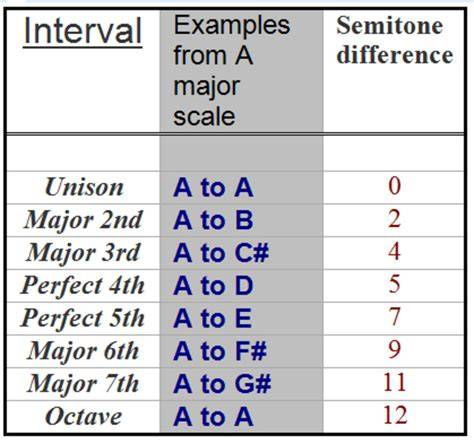Image resolution: width=474 pixels, height=444 pixels.
Task: Select the Major 7th row label
Action: click(83, 384)
